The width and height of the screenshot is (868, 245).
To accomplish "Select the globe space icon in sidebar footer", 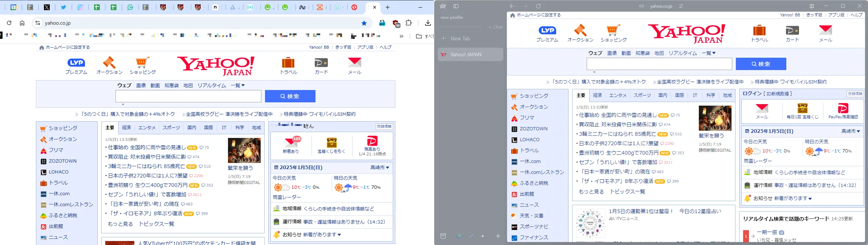I will 459,236.
